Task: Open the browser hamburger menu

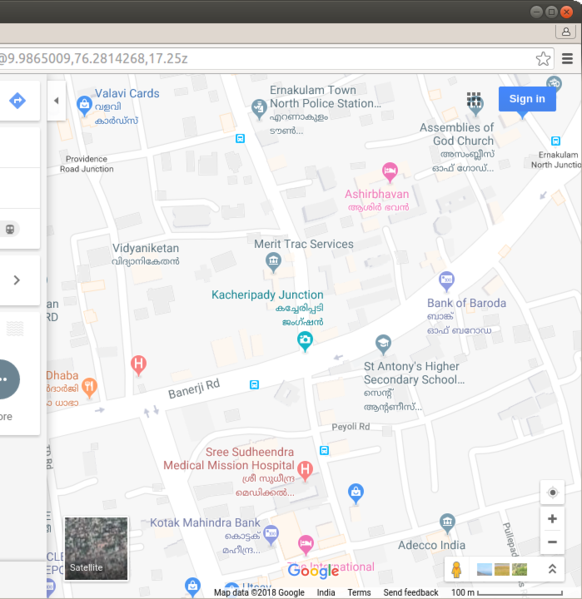Action: [567, 59]
